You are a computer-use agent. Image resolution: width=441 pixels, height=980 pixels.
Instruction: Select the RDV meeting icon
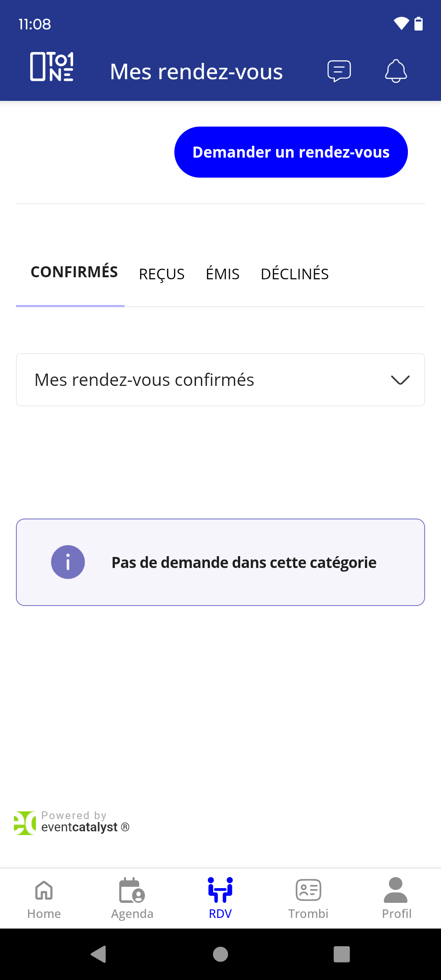tap(220, 890)
